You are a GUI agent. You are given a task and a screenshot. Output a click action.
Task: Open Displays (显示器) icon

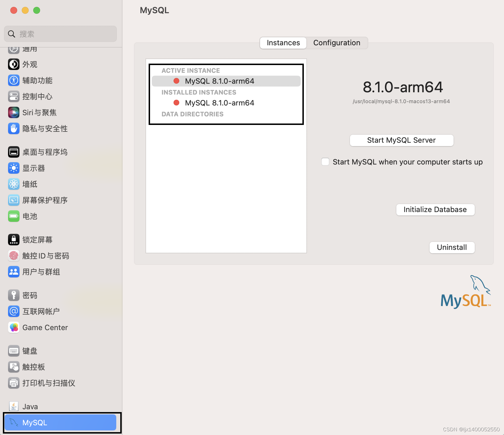(x=14, y=168)
